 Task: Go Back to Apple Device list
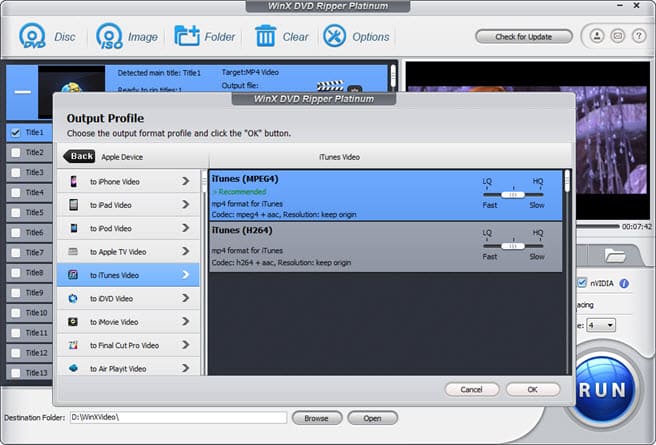[79, 156]
